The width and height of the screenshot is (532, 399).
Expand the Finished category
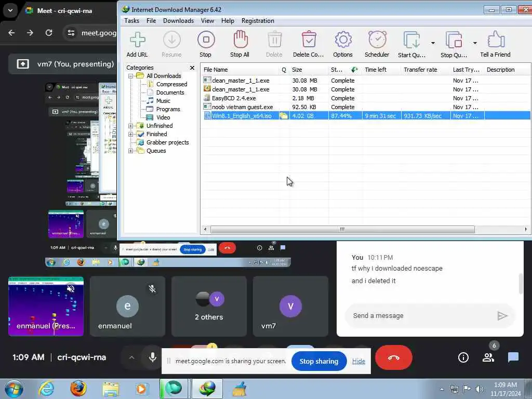click(x=130, y=135)
